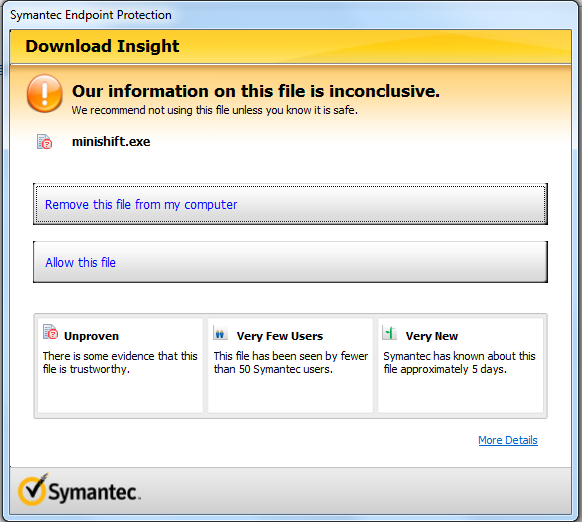Click the Download Insight header banner
Image resolution: width=582 pixels, height=522 pixels.
tap(290, 47)
